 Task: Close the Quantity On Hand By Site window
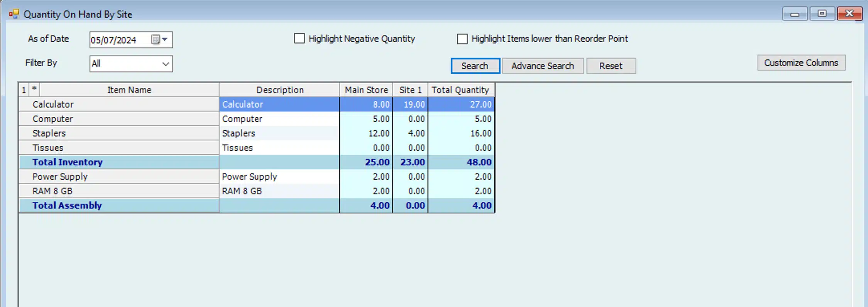coord(849,14)
